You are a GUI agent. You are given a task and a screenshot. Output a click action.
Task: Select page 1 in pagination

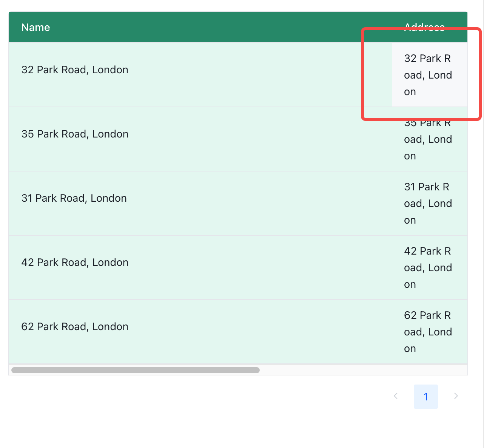click(426, 396)
